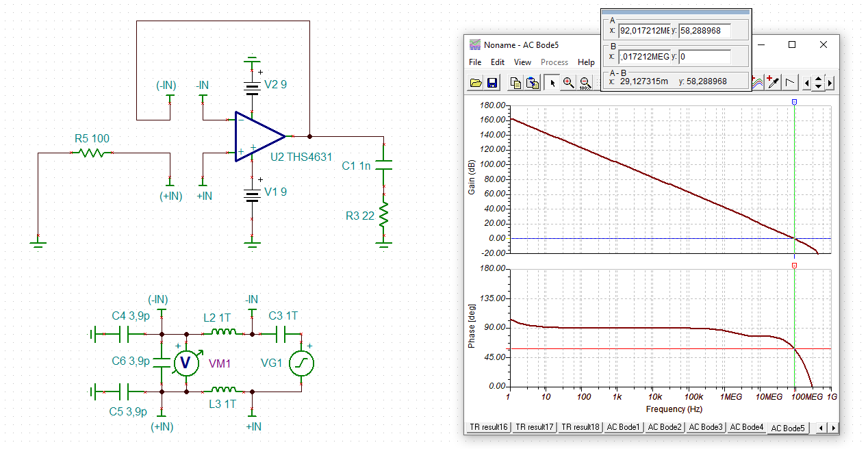
Task: Click the open file folder icon
Action: click(476, 83)
